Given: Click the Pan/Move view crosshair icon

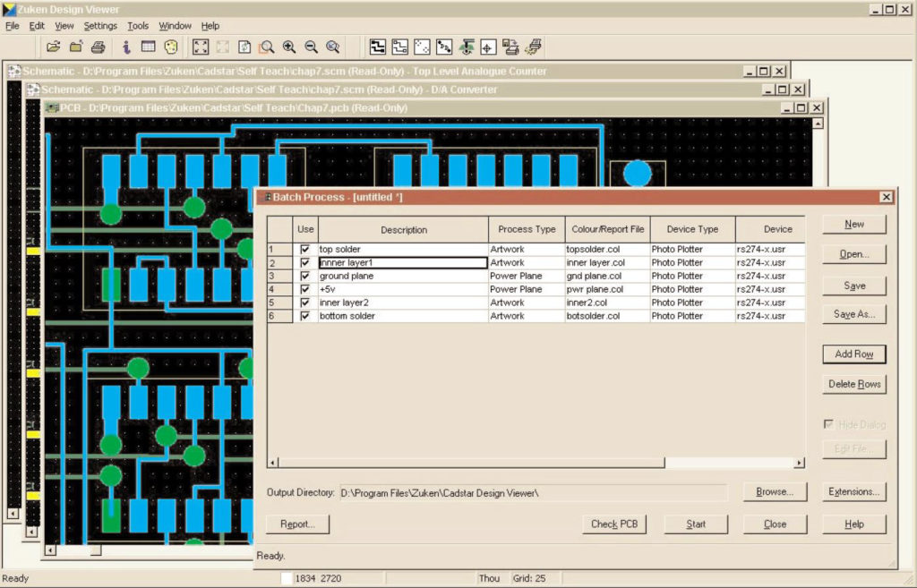Looking at the screenshot, I should (488, 47).
